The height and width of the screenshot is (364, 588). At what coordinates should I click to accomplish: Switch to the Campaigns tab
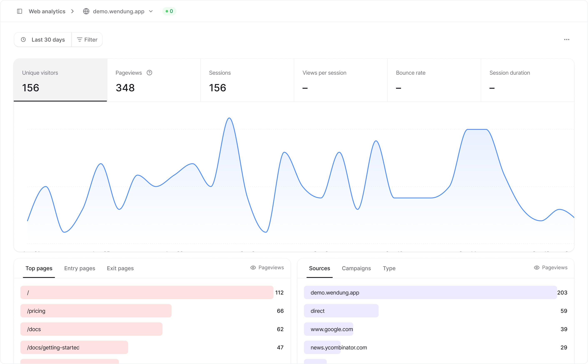pyautogui.click(x=356, y=268)
